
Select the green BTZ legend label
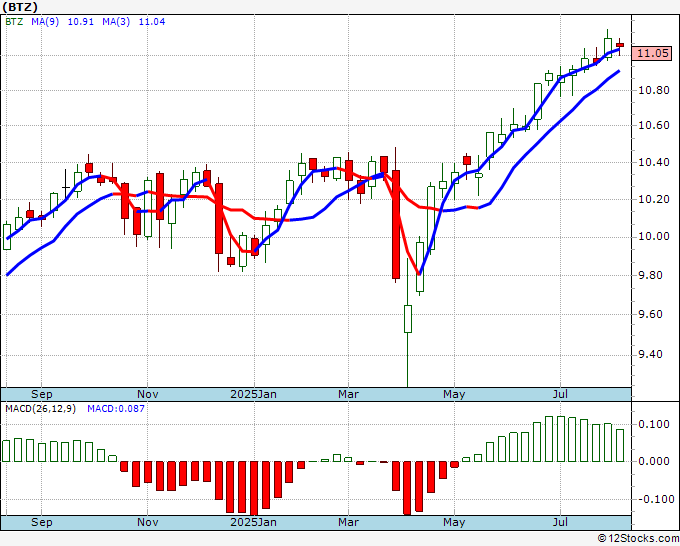(x=14, y=22)
